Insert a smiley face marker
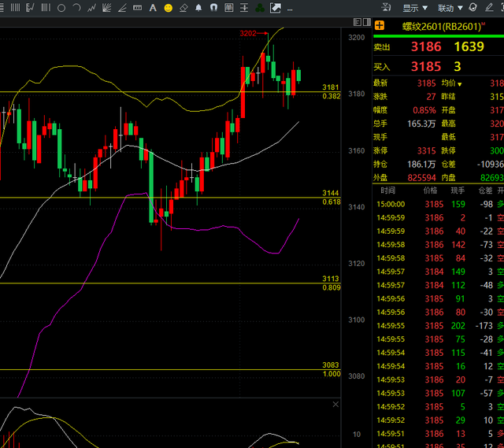504x448 pixels. click(168, 8)
